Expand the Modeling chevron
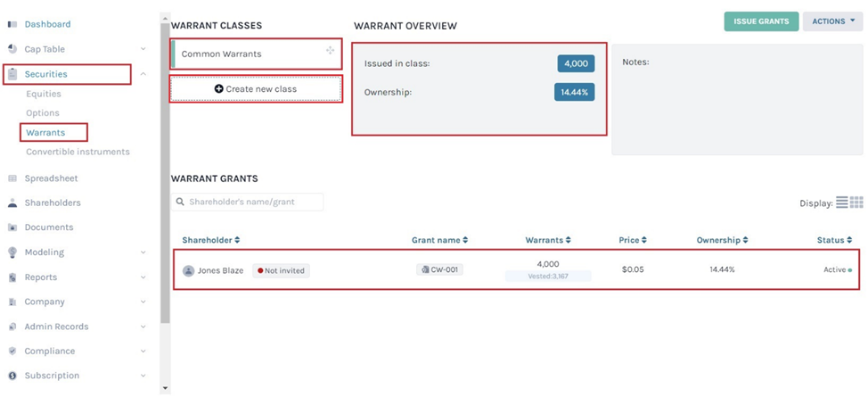 (143, 252)
